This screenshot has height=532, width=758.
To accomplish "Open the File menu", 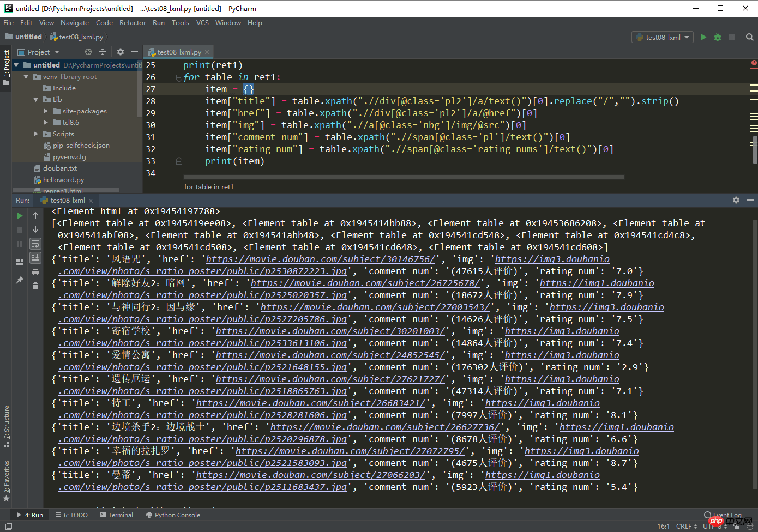I will (x=8, y=22).
